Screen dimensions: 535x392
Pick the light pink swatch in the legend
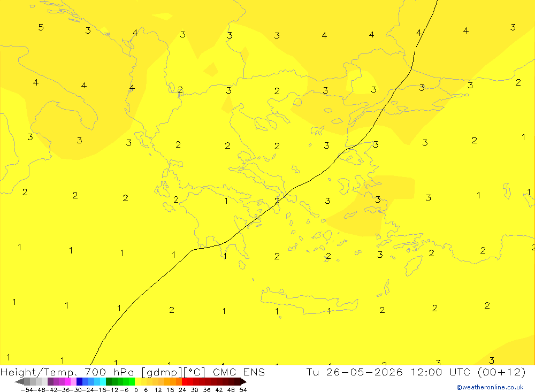pyautogui.click(x=73, y=382)
